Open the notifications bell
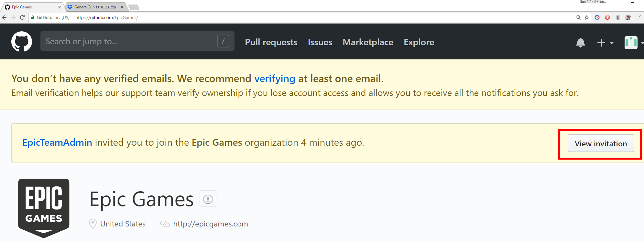The height and width of the screenshot is (241, 644). click(581, 42)
